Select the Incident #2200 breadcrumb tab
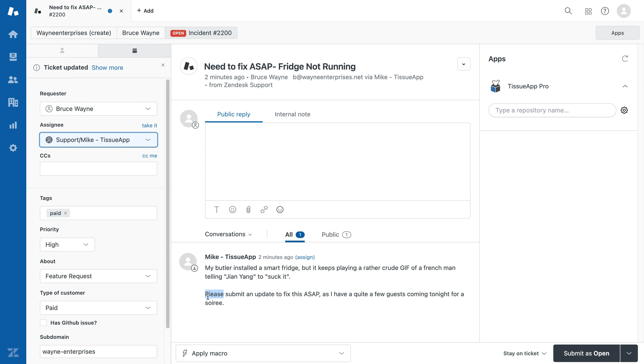 [x=201, y=33]
